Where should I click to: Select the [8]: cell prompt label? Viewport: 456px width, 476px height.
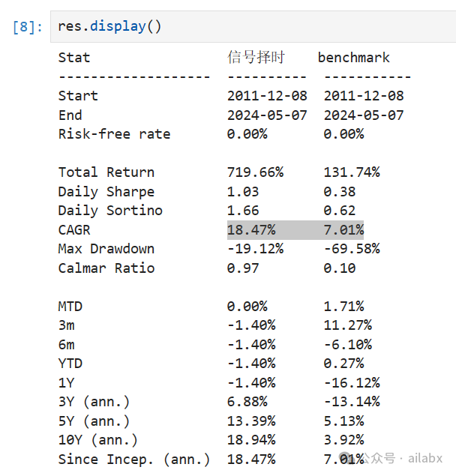point(28,27)
